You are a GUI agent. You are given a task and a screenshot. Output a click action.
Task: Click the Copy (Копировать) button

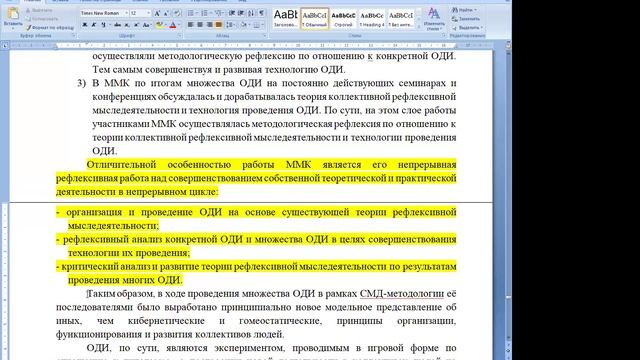point(42,19)
